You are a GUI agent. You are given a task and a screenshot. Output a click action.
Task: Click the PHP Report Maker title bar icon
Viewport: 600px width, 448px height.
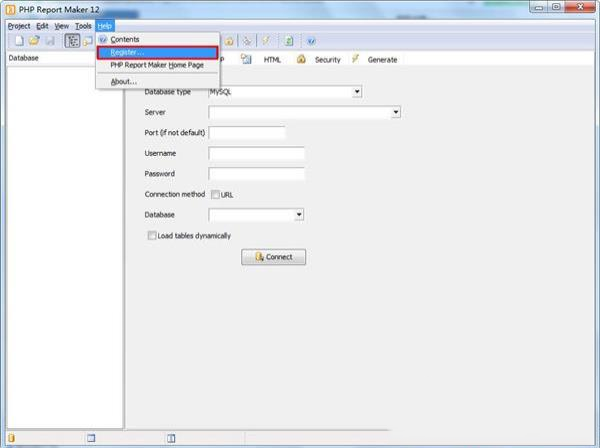click(10, 10)
